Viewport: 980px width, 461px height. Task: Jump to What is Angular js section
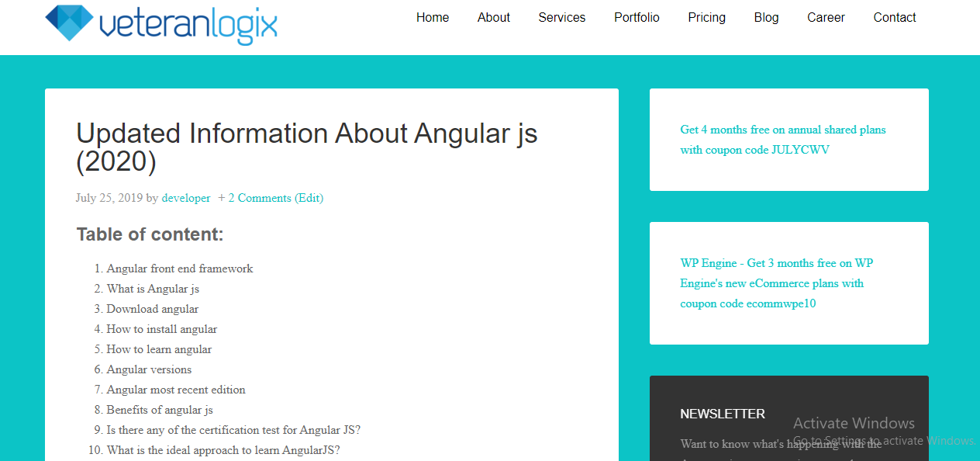153,288
